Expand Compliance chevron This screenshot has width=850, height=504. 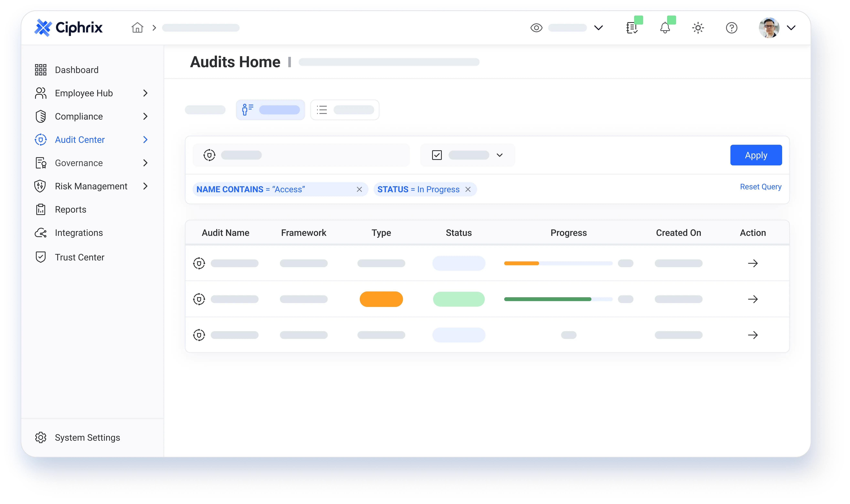click(145, 116)
